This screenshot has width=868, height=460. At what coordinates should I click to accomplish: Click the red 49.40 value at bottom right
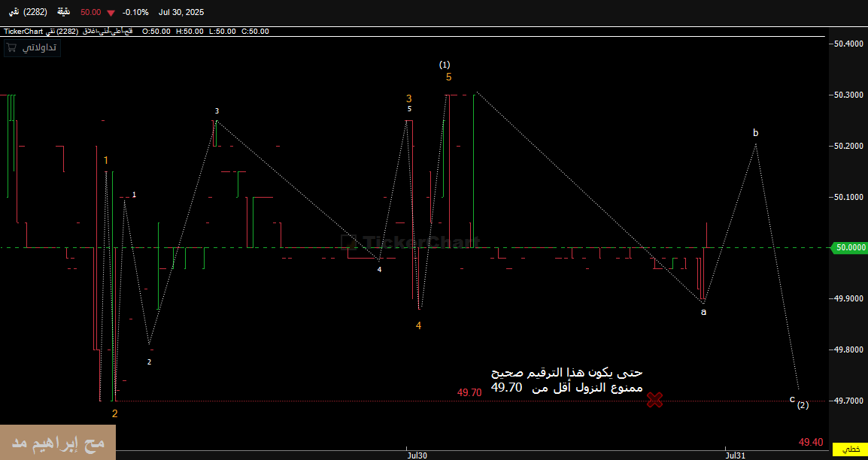[810, 442]
